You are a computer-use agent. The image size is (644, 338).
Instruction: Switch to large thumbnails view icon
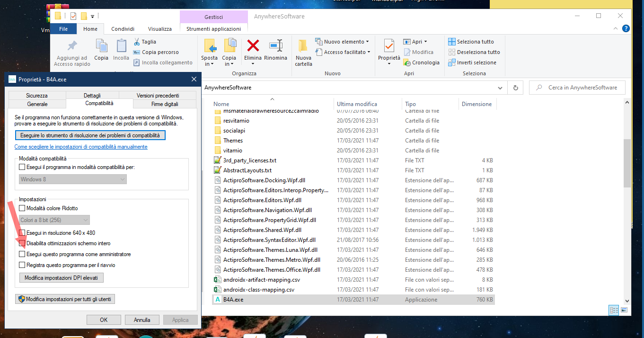pos(624,310)
